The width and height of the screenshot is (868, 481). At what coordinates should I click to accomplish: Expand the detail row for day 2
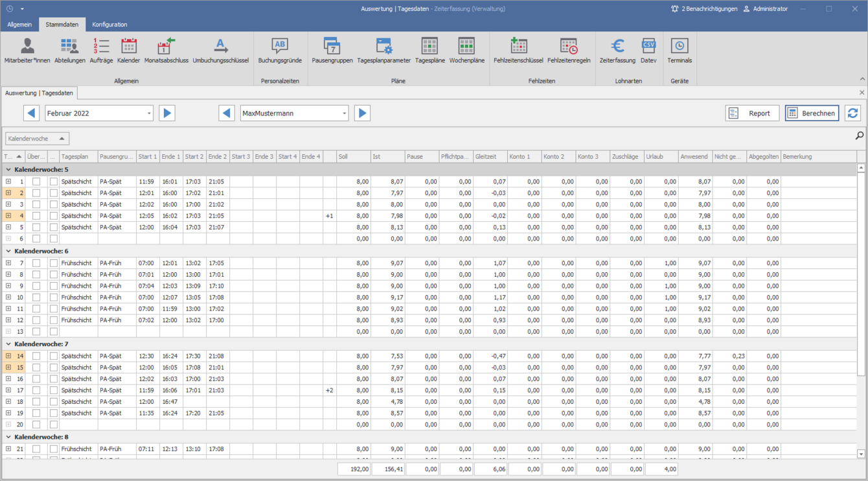click(8, 193)
